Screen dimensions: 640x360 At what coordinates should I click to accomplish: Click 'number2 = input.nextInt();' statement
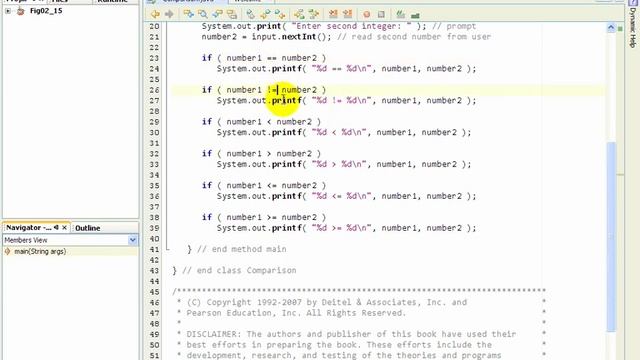[x=267, y=37]
